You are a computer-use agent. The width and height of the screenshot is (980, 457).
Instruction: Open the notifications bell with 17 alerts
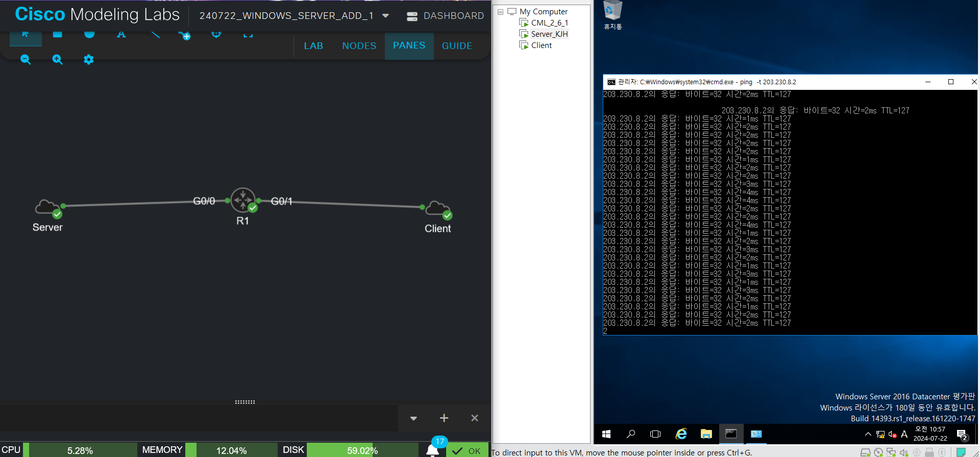[x=433, y=449]
